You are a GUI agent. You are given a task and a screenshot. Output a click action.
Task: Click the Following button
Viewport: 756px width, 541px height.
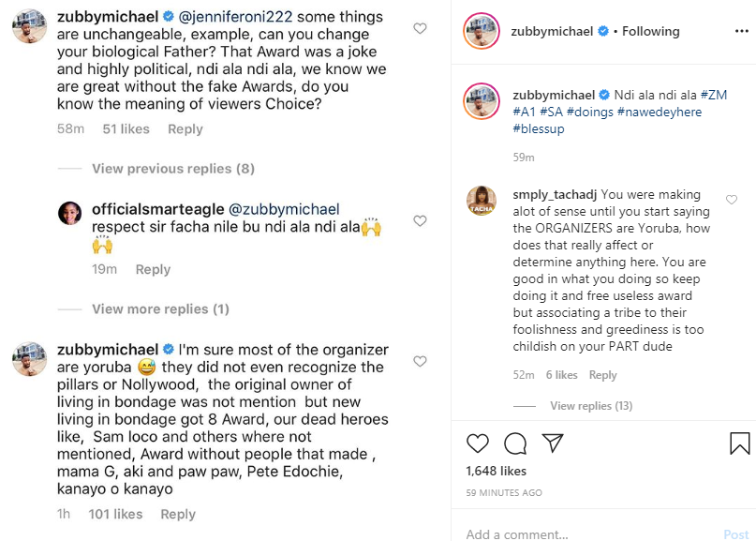click(650, 31)
